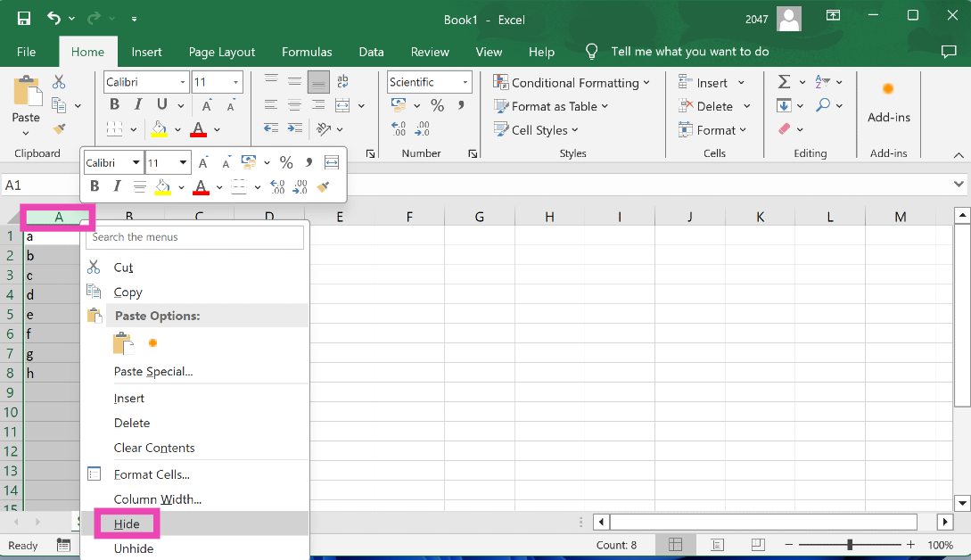The height and width of the screenshot is (560, 971).
Task: Open the ribbon font size dropdown arrow
Action: click(x=236, y=82)
